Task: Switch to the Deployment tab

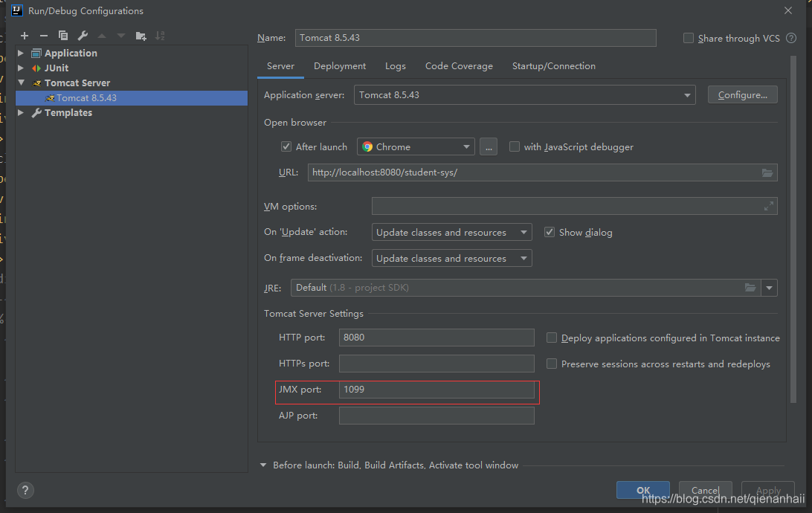Action: (339, 65)
